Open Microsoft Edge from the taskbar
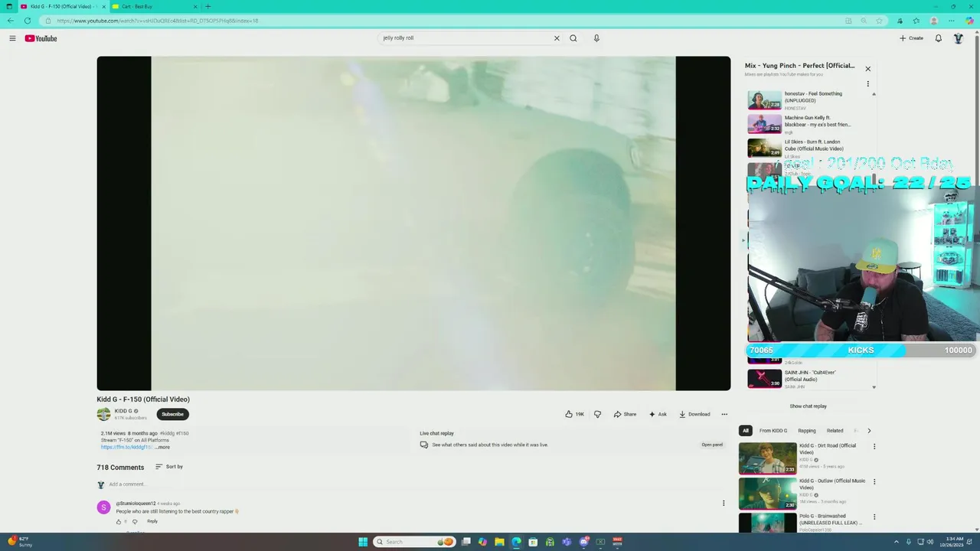This screenshot has height=551, width=980. click(516, 542)
